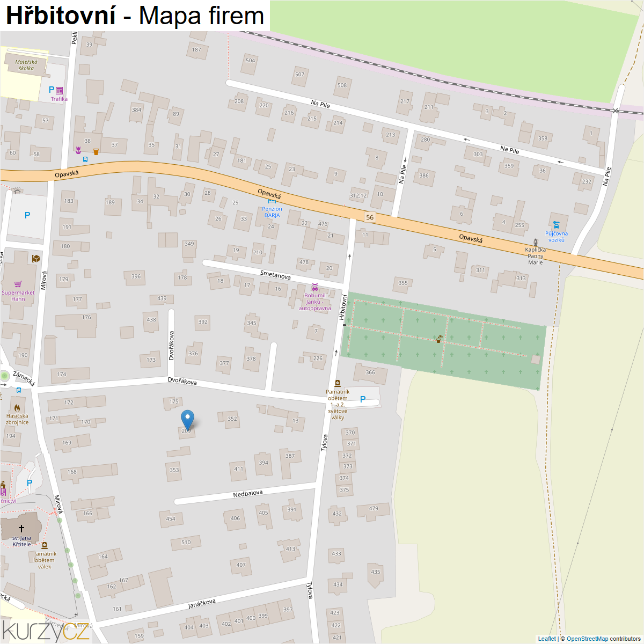Click the Supermarket Hahn shopping cart icon
644x644 pixels.
click(18, 284)
